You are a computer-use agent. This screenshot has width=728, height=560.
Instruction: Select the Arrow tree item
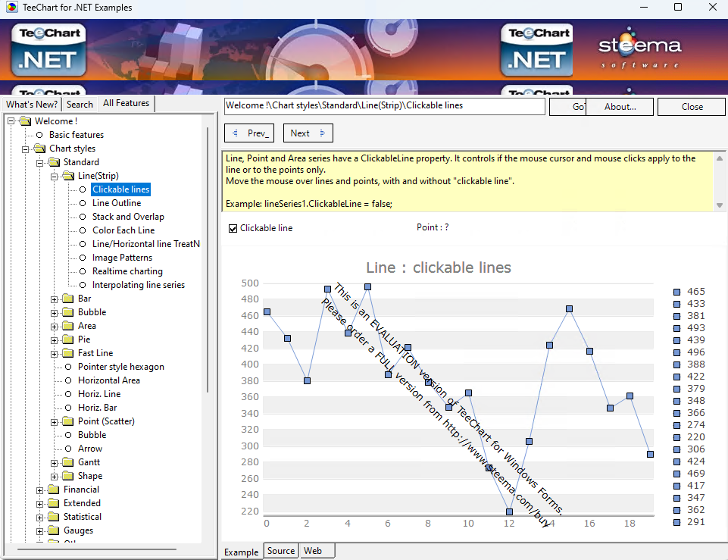click(x=90, y=449)
